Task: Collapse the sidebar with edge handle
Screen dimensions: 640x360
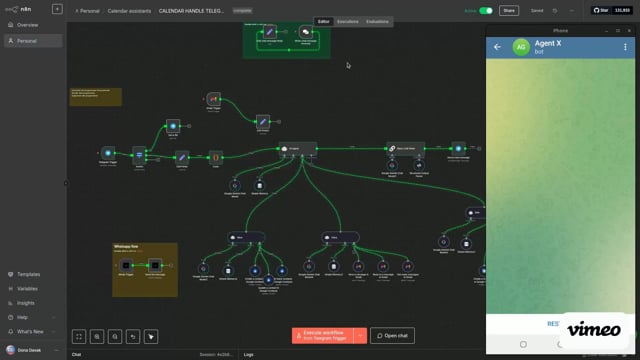Action: point(66,183)
